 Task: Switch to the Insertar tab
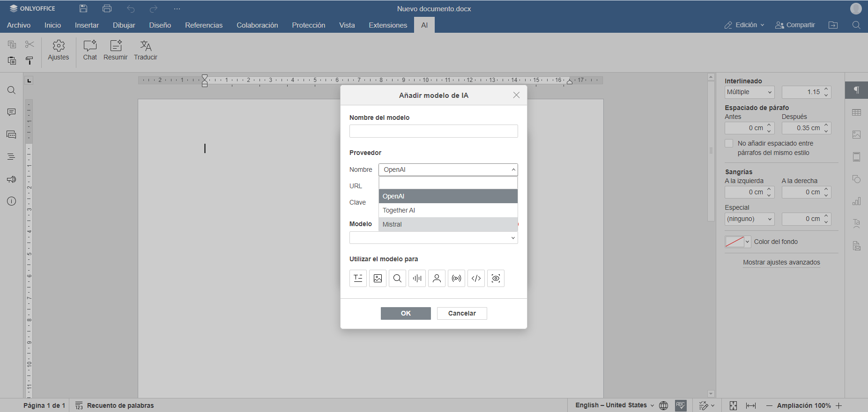pos(87,25)
